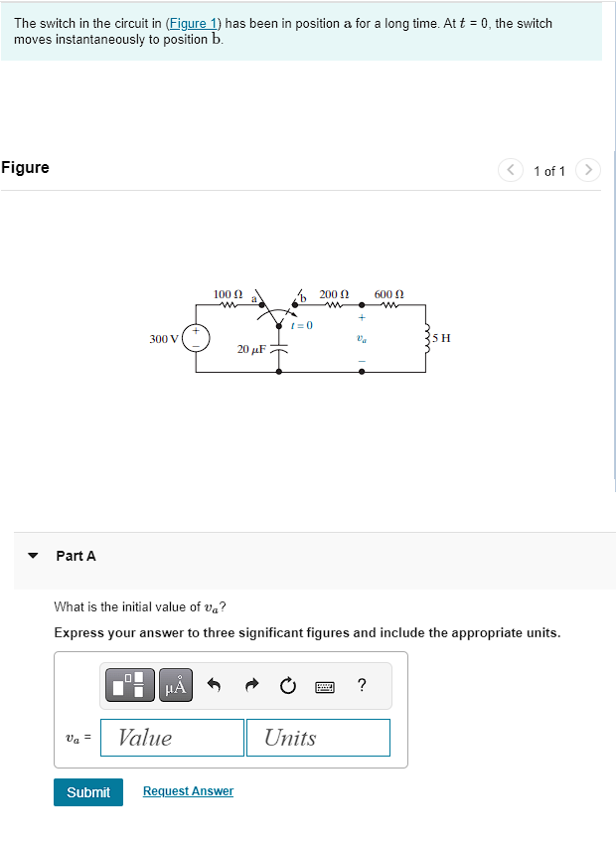Select the equation template icon
The width and height of the screenshot is (616, 855).
(130, 684)
